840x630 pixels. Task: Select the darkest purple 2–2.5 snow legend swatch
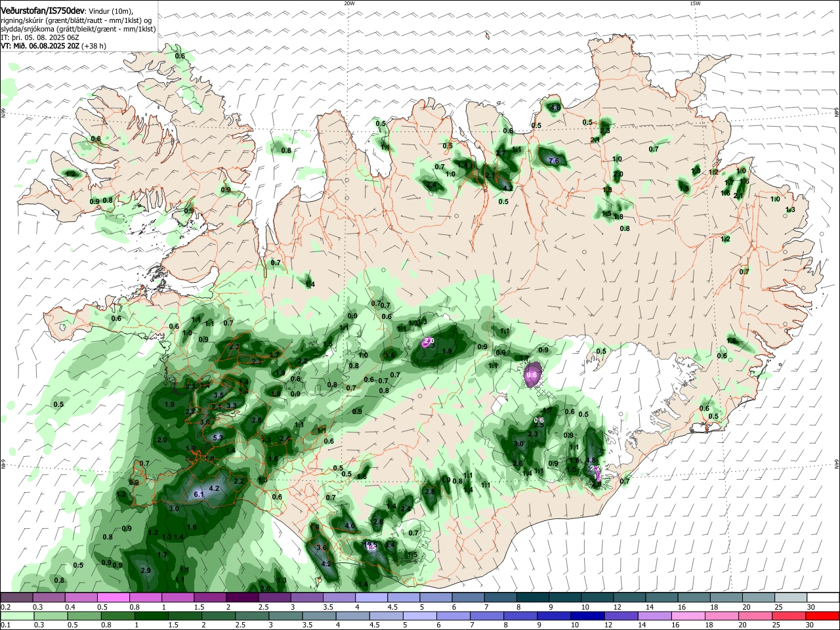tap(242, 598)
